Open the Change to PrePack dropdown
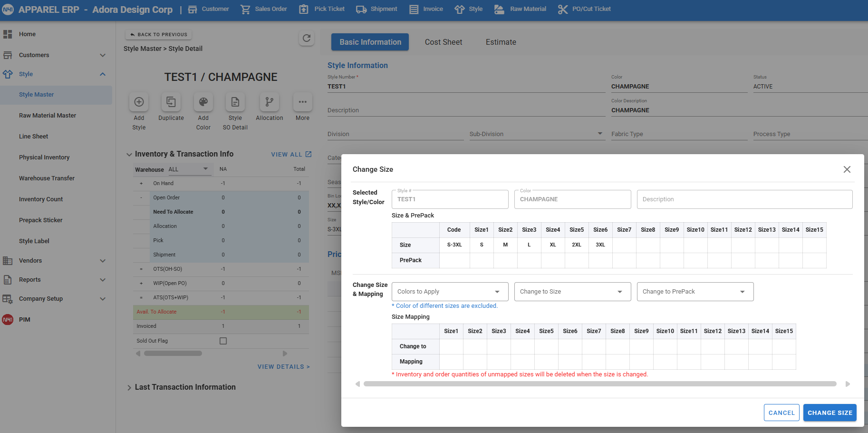The height and width of the screenshot is (433, 868). point(695,292)
